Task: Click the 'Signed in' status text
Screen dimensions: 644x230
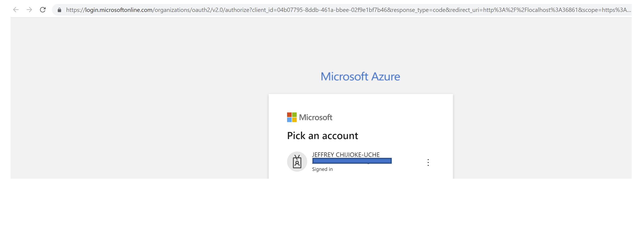Action: (322, 169)
